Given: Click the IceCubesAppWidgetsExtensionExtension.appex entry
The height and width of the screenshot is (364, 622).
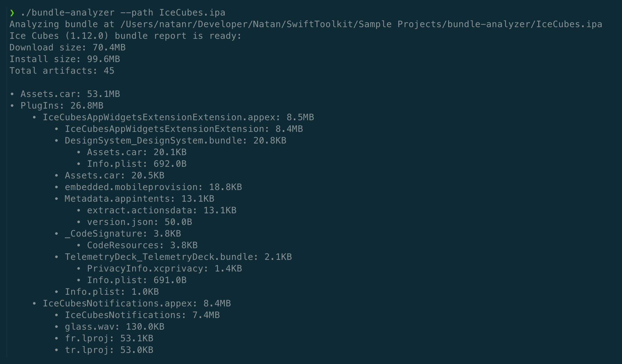Looking at the screenshot, I should 178,117.
